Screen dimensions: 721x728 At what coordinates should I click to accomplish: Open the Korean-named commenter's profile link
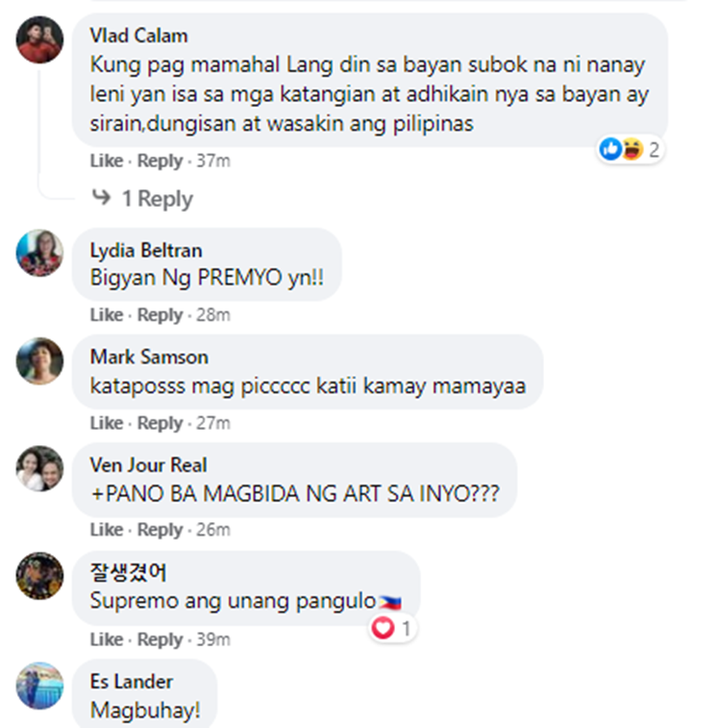(x=128, y=572)
